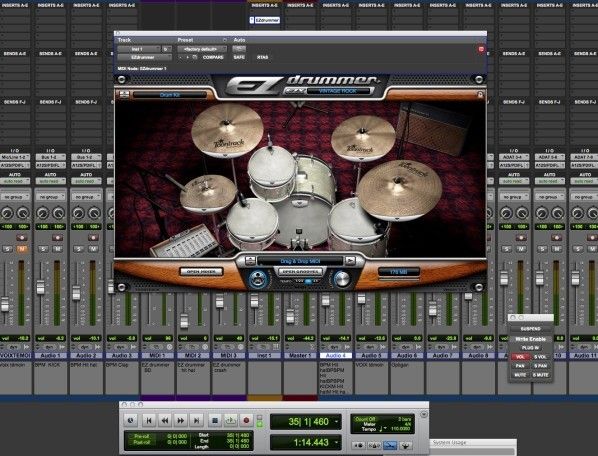Select the Inst 1 track name

click(264, 355)
